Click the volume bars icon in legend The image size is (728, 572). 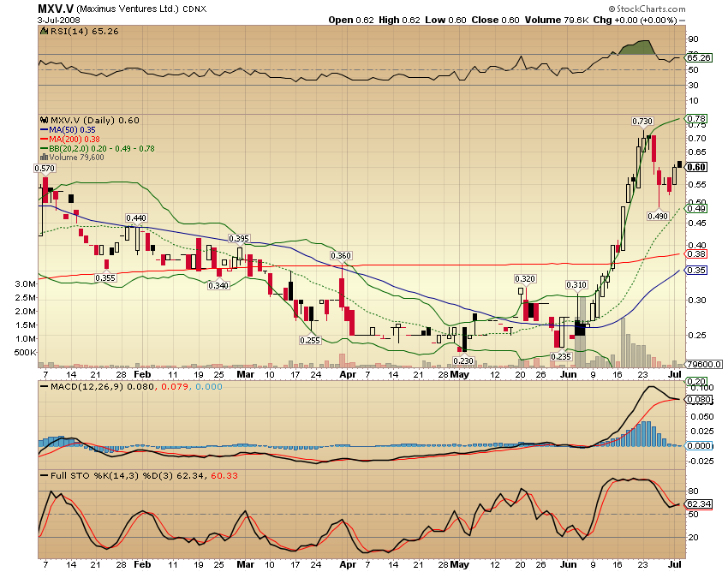click(x=44, y=157)
